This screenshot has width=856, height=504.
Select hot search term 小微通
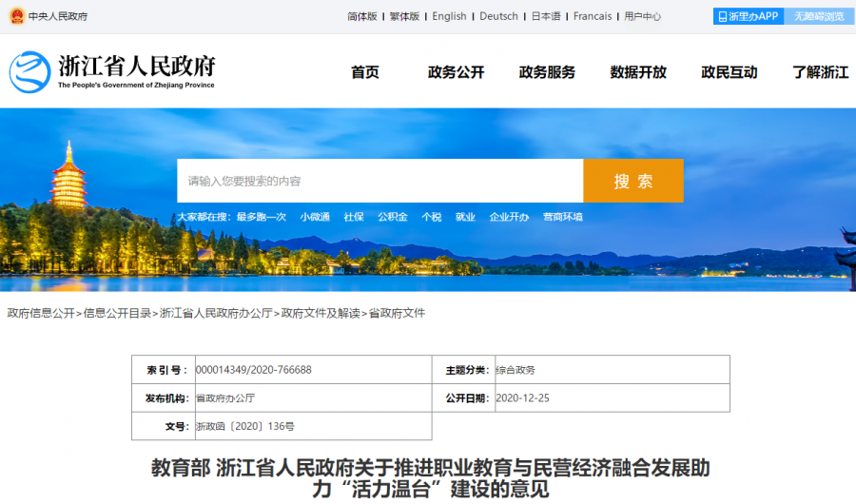(x=315, y=217)
